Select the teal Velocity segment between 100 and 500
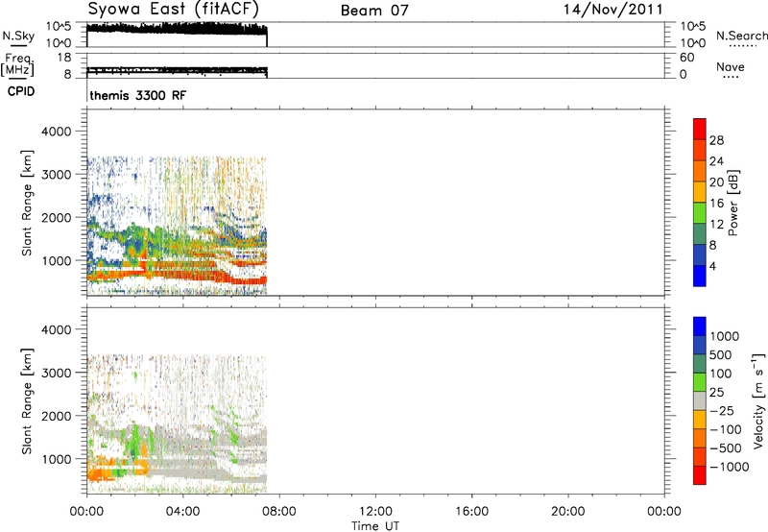The width and height of the screenshot is (768, 532). point(700,364)
